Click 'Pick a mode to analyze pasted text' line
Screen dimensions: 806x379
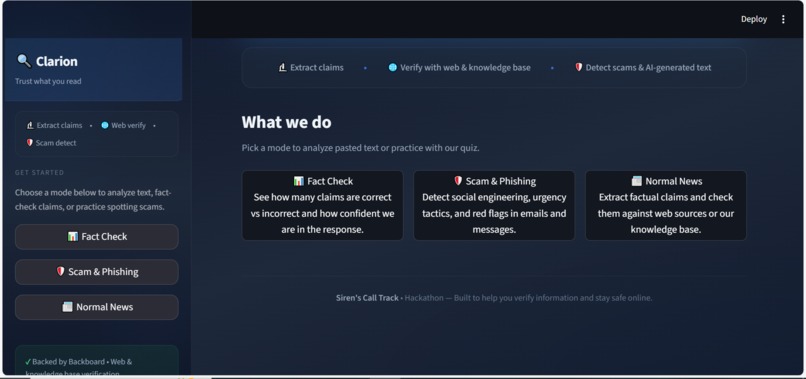(x=360, y=148)
